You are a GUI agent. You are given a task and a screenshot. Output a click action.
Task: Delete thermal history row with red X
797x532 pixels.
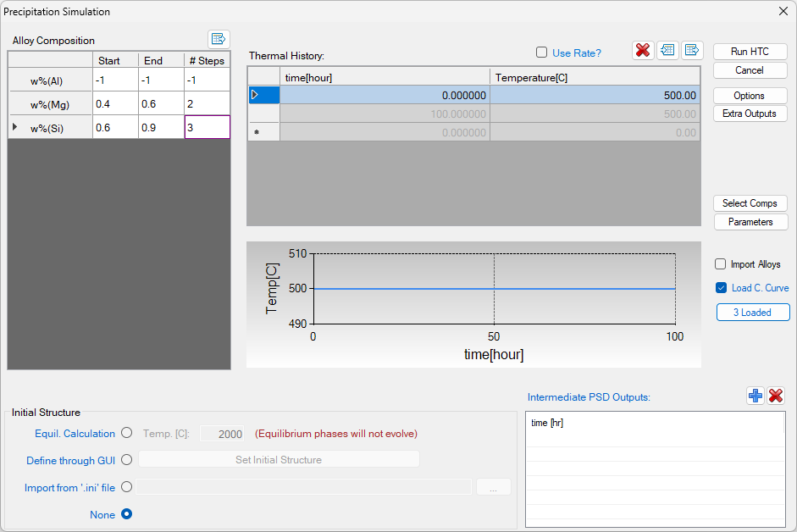tap(643, 50)
